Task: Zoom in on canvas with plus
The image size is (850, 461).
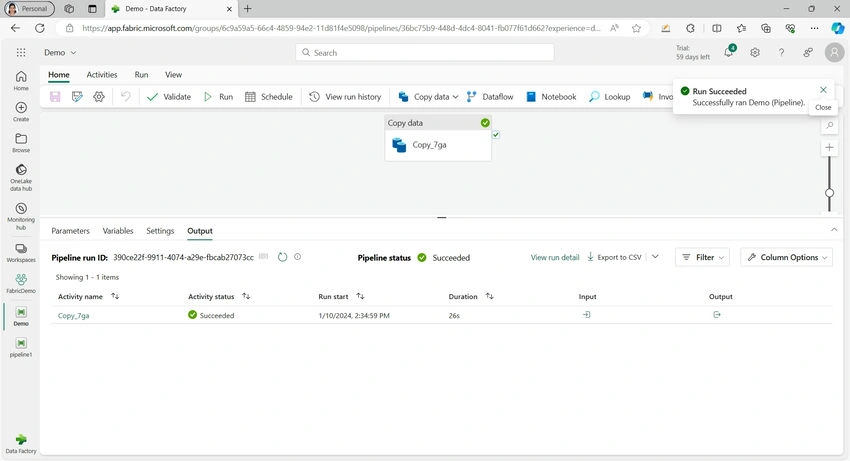Action: click(x=829, y=148)
